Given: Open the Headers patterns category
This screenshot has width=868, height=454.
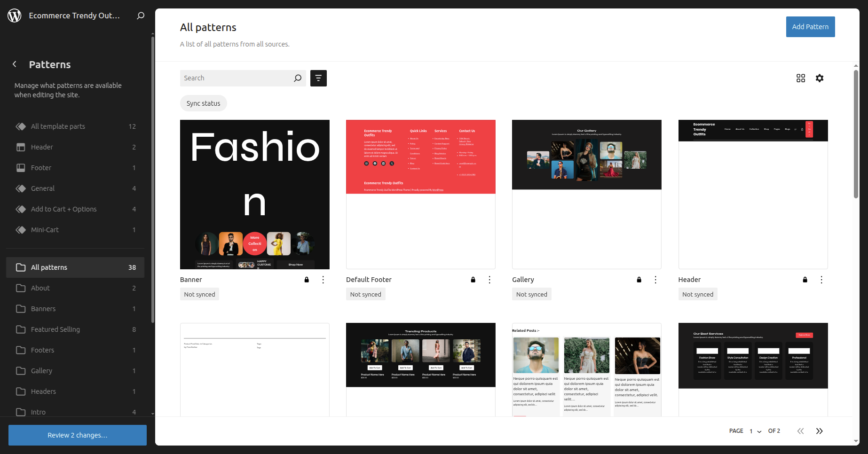Looking at the screenshot, I should pos(75,391).
